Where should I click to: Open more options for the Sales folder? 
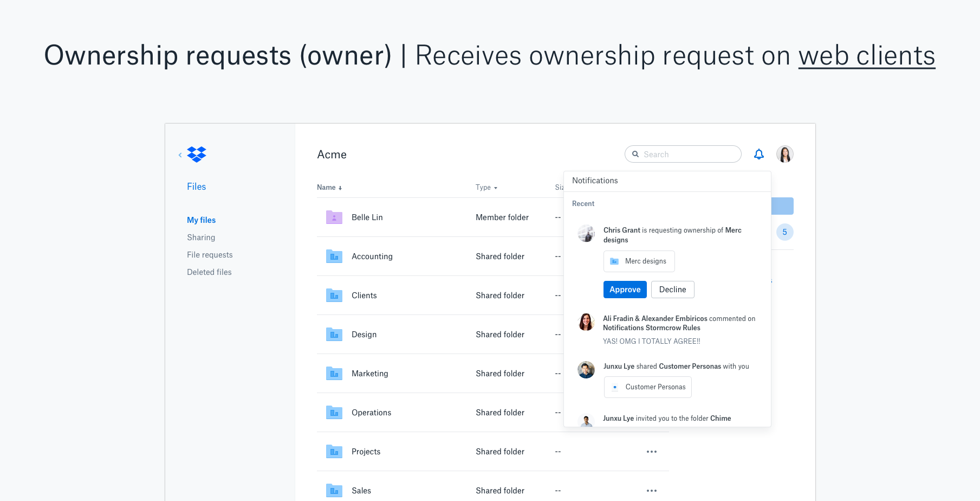click(x=652, y=490)
